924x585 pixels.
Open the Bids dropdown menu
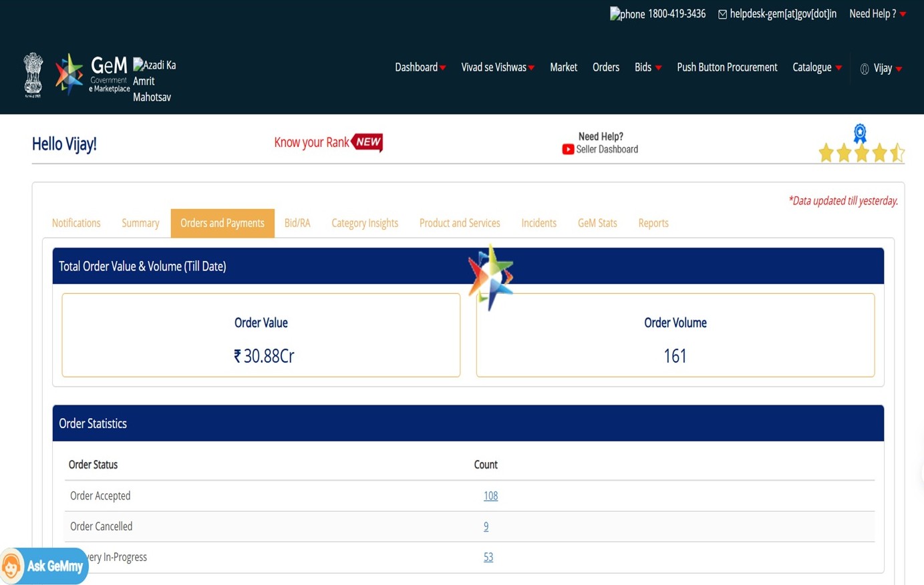coord(647,67)
